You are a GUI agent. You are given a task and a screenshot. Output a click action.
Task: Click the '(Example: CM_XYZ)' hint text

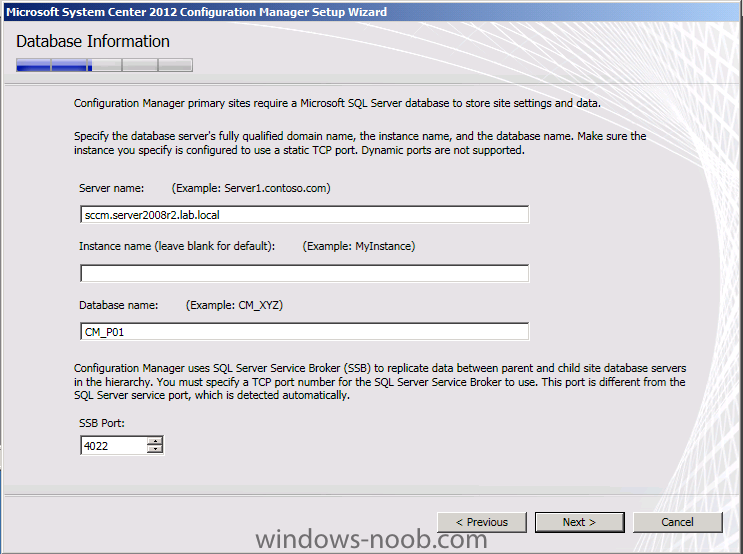(235, 305)
